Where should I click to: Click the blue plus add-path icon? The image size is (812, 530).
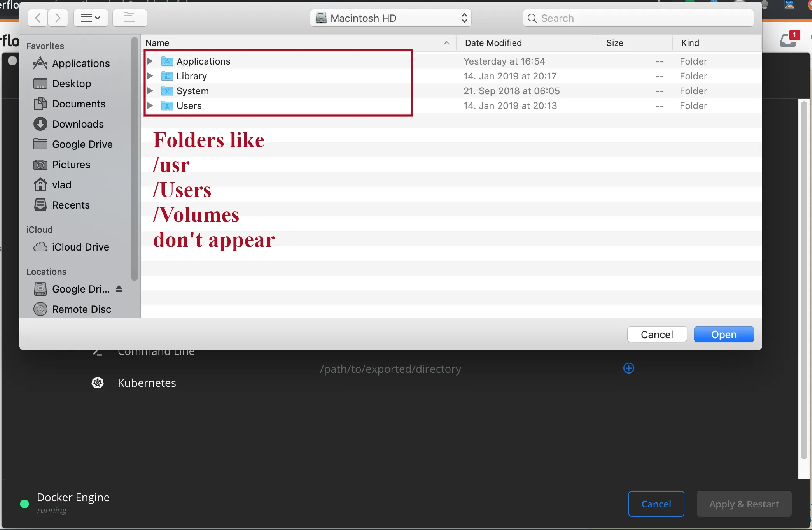pos(628,368)
